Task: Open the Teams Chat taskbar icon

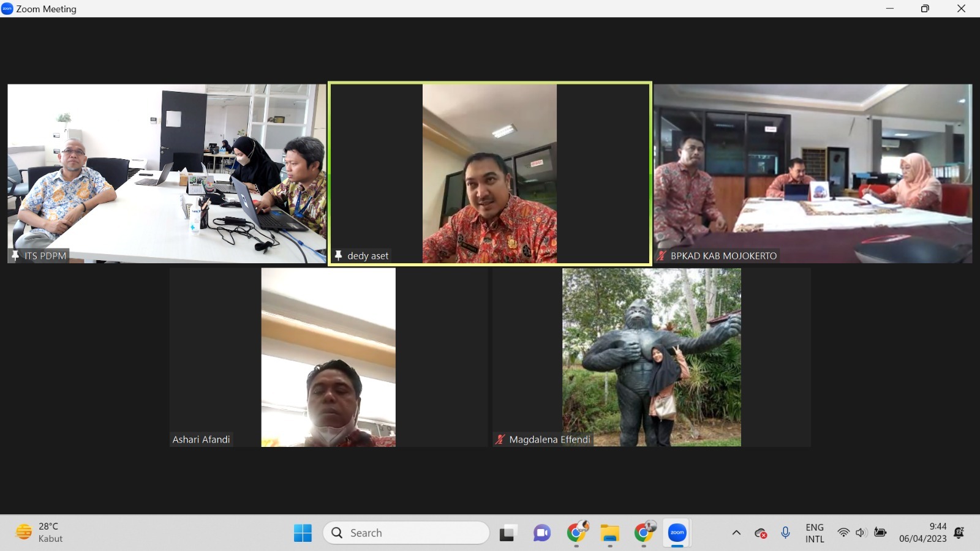Action: click(x=541, y=533)
